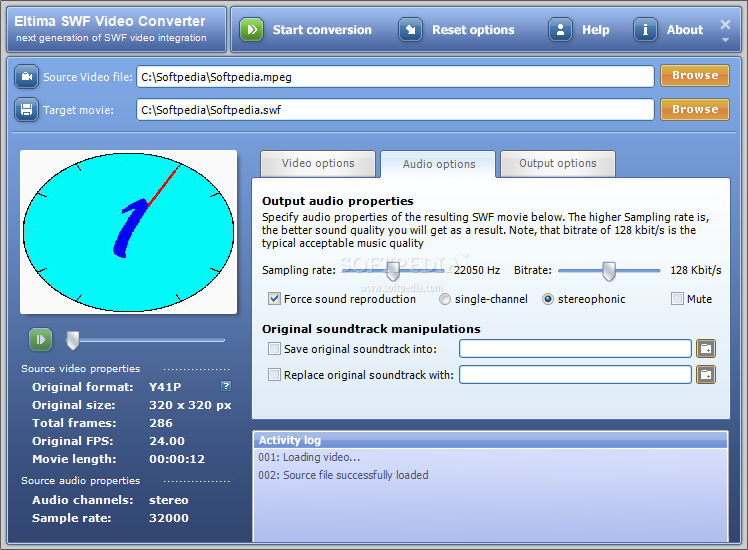Click the Start conversion label

point(322,30)
